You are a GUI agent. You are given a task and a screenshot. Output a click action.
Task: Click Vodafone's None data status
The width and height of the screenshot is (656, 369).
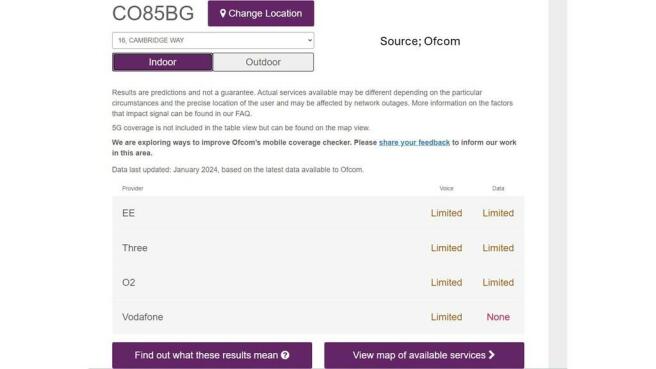coord(498,317)
